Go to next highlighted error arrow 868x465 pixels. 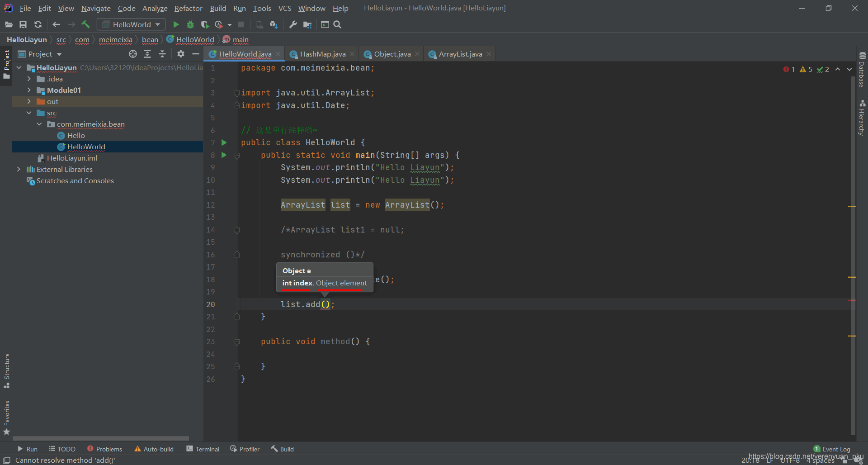click(x=849, y=69)
